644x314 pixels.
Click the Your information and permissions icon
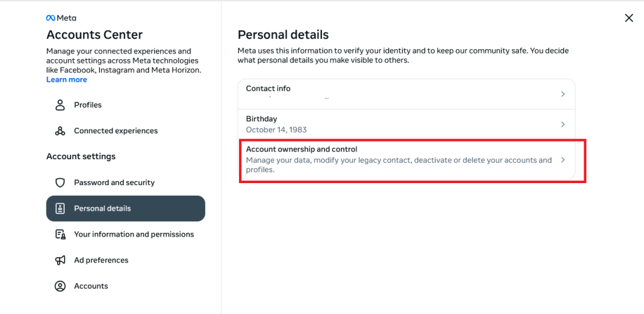click(60, 234)
